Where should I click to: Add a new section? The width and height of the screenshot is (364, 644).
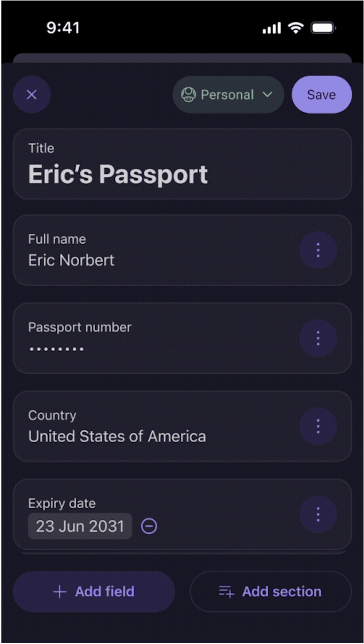[x=271, y=592]
